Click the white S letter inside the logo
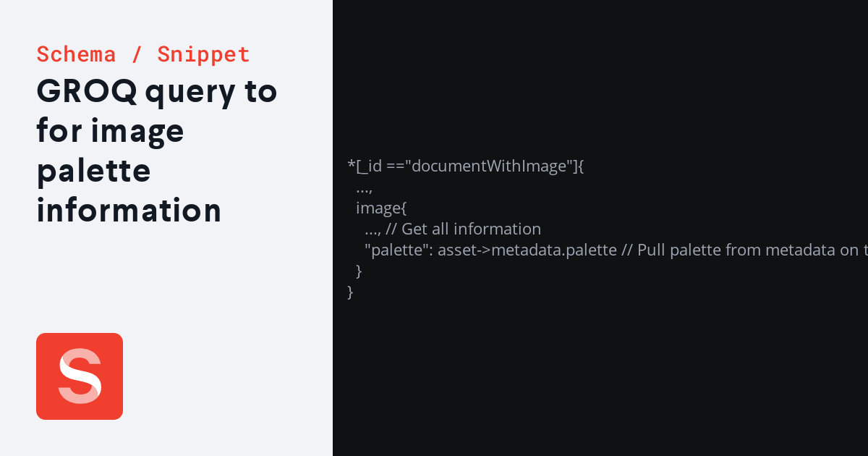The height and width of the screenshot is (456, 868). click(80, 376)
